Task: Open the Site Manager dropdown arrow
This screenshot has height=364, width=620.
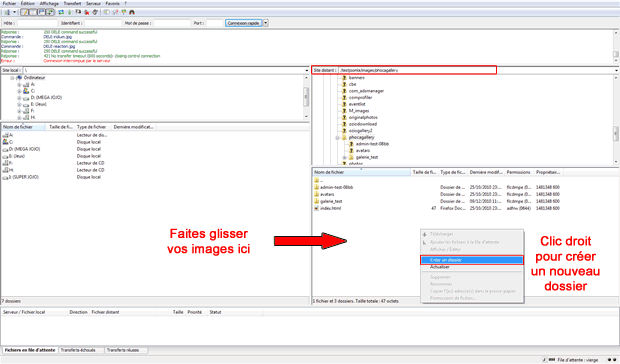Action: coord(14,12)
